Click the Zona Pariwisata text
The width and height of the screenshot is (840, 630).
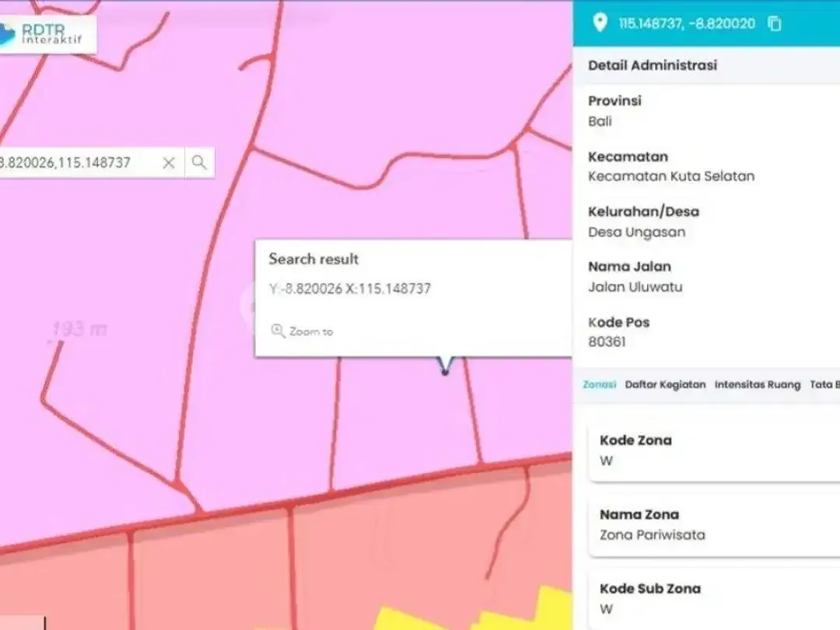tap(653, 534)
